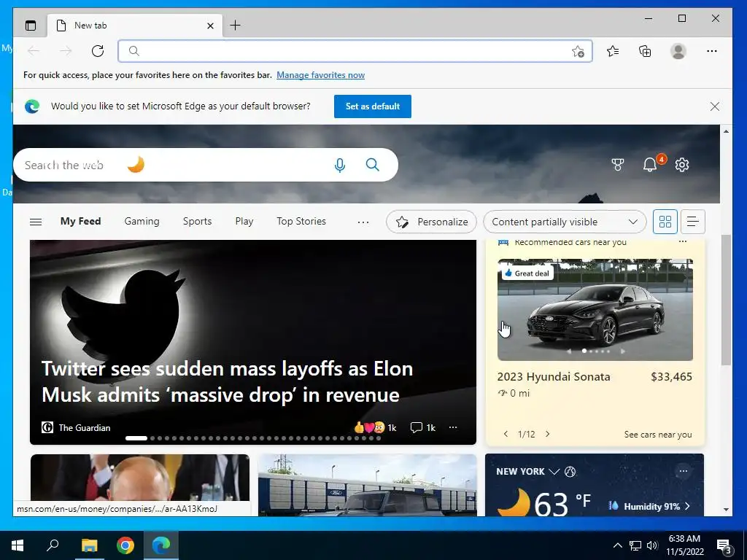Start voice search with microphone icon

(x=340, y=165)
